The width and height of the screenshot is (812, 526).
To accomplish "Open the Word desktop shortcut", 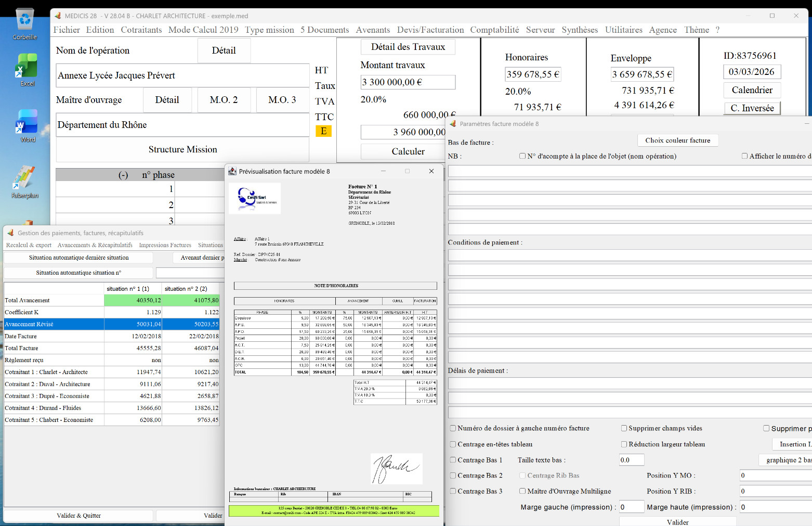I will pos(27,126).
